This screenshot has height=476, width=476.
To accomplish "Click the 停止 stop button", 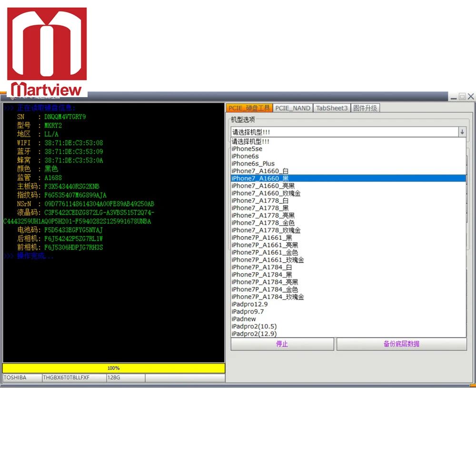I will (282, 344).
